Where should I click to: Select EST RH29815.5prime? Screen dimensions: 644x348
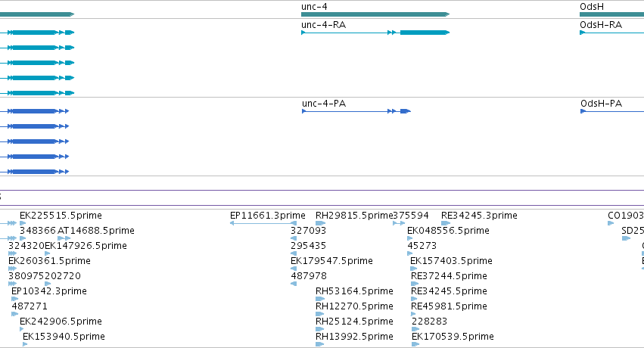pyautogui.click(x=354, y=216)
